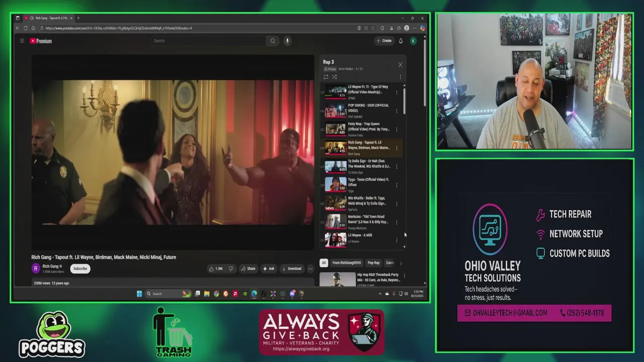This screenshot has height=362, width=644.
Task: Share the Tapout video
Action: [248, 268]
